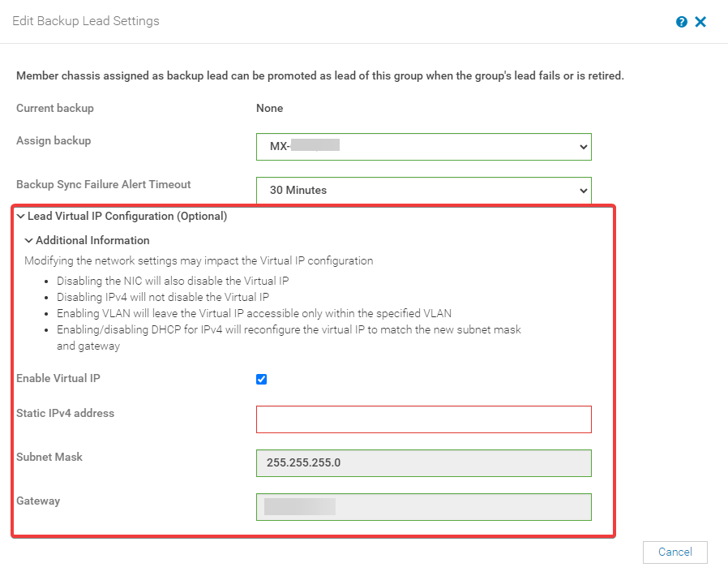Click the chevron beside Additional Information
Screen dimensions: 728x576
[x=29, y=240]
